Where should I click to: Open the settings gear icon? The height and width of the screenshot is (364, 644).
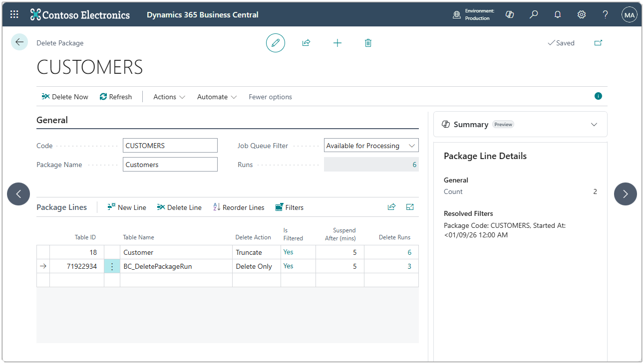[x=582, y=14]
